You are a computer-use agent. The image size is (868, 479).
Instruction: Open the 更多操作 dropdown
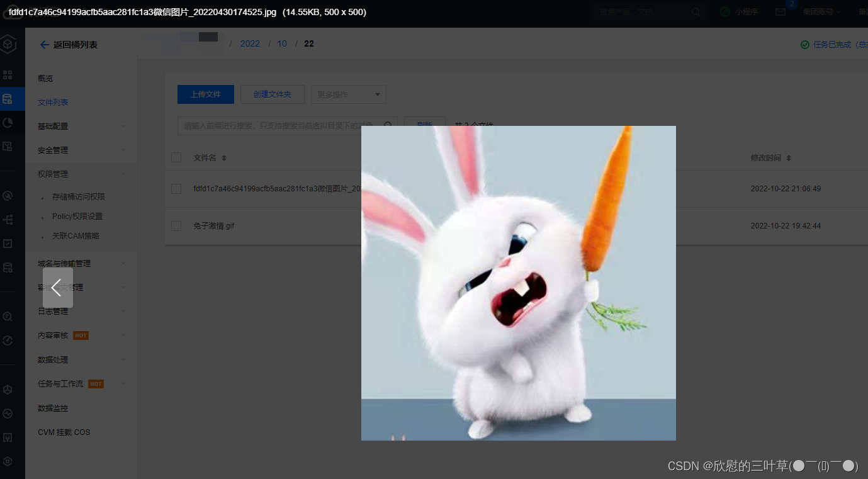[x=349, y=94]
